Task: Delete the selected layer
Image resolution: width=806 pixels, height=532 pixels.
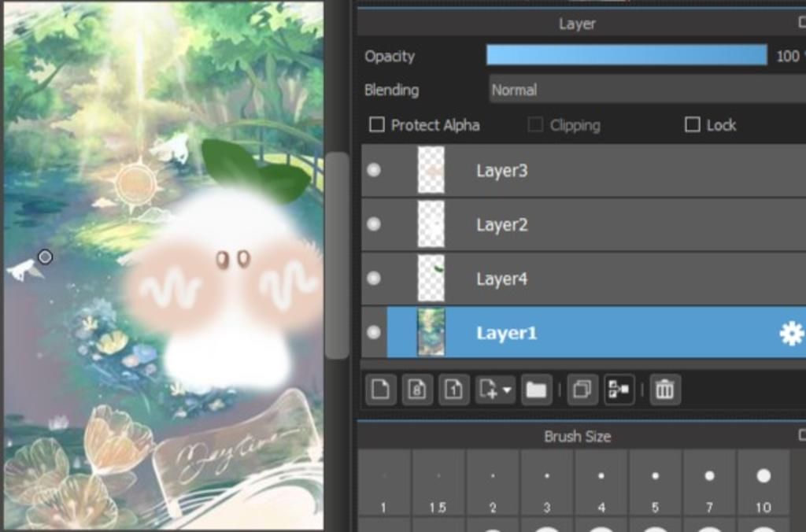Action: (664, 390)
